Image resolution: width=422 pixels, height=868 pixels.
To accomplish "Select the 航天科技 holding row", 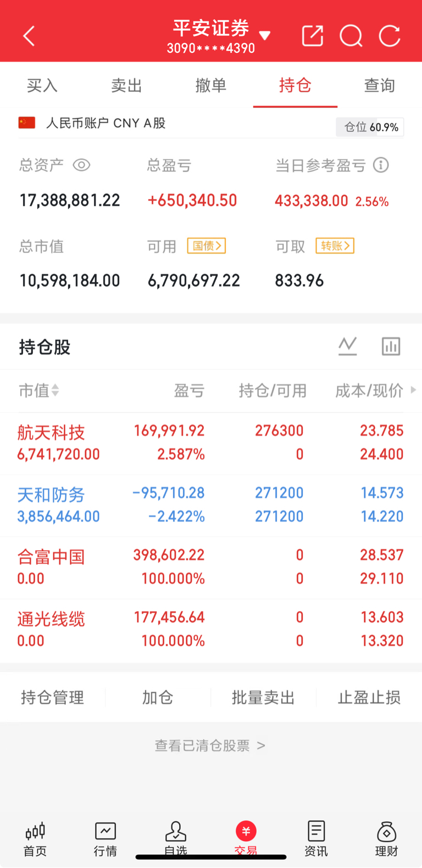I will (211, 443).
